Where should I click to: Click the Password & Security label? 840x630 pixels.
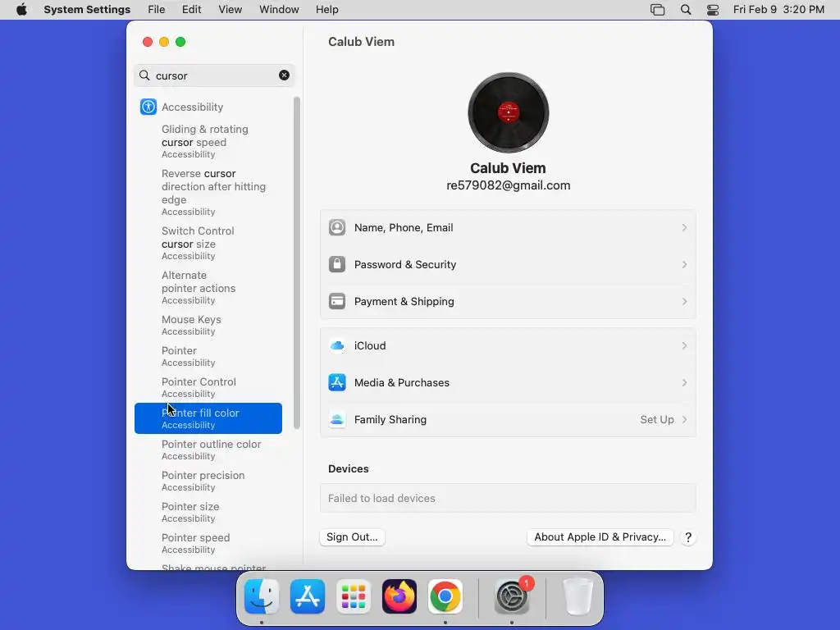tap(405, 264)
